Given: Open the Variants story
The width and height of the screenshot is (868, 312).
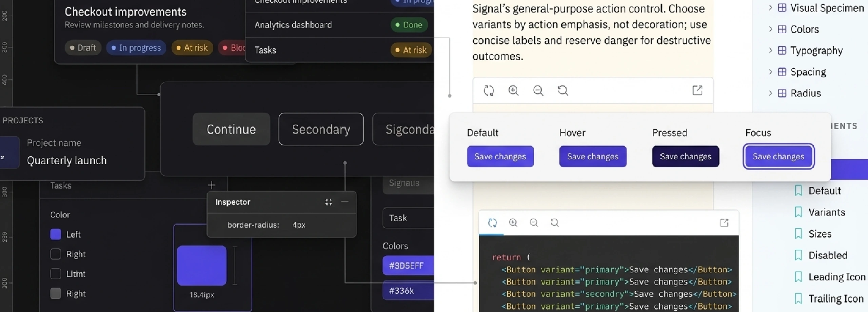Looking at the screenshot, I should [827, 212].
